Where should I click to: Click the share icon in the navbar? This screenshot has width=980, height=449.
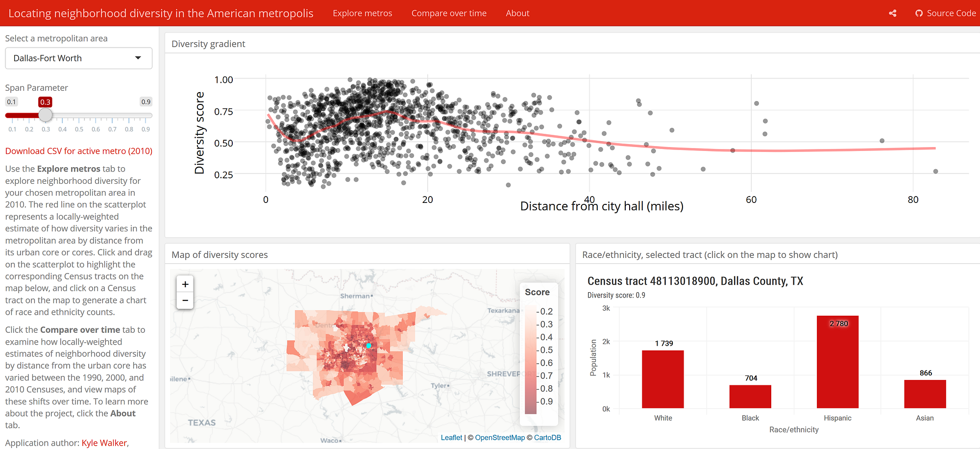click(892, 13)
